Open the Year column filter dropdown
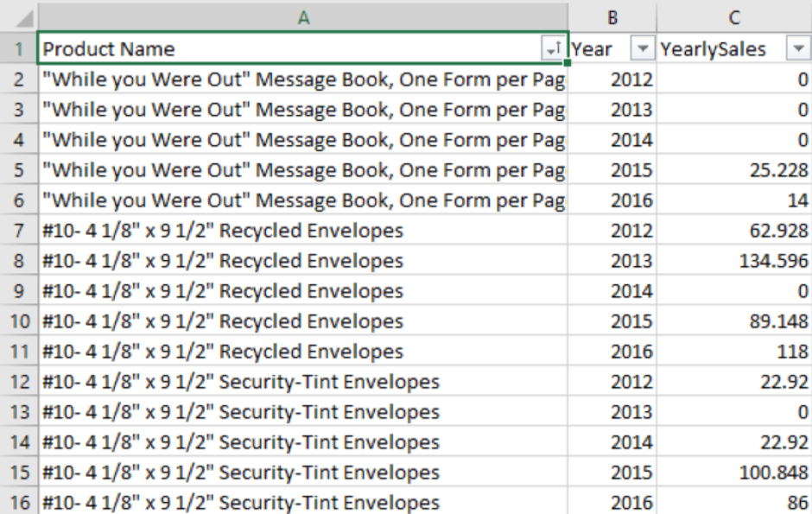Screen dimensions: 812x514 (x=642, y=49)
